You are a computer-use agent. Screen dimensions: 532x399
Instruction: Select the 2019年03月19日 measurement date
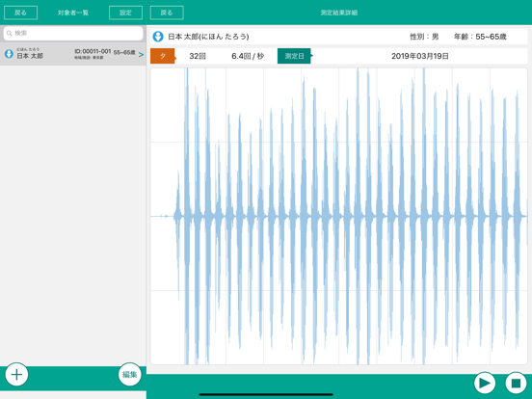pos(419,56)
